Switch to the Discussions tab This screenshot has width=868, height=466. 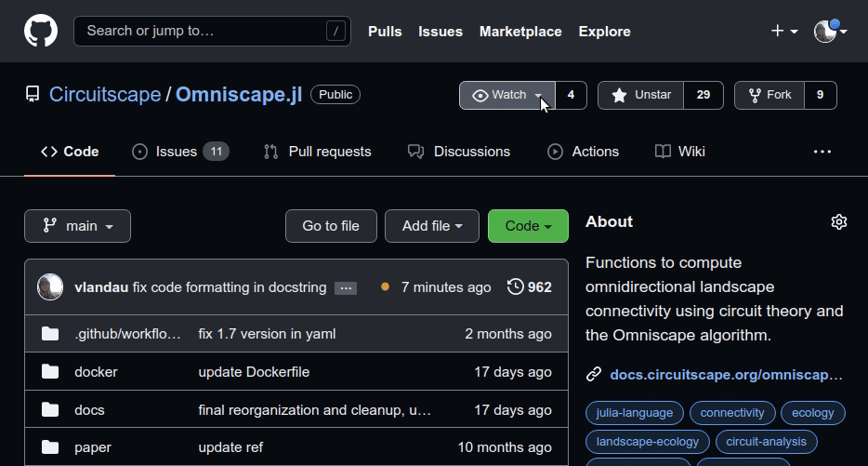click(x=460, y=152)
